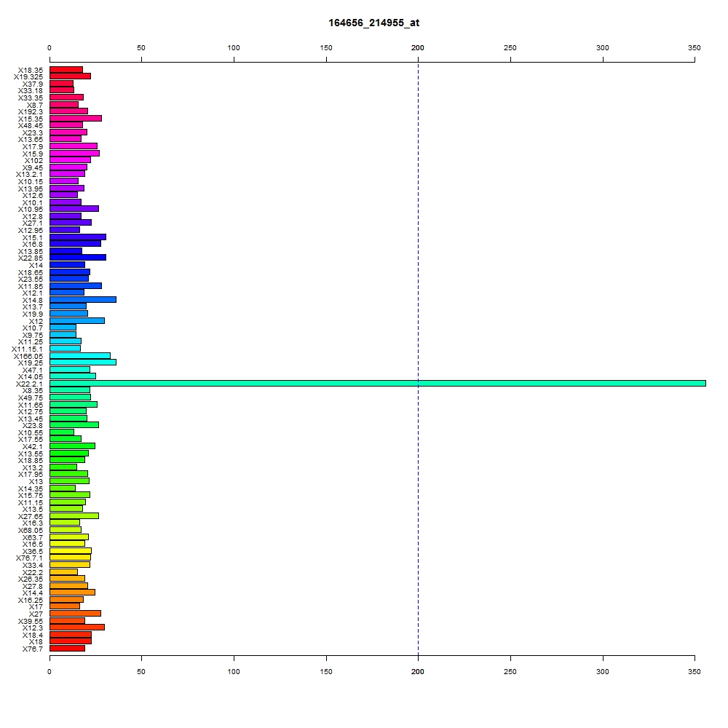Click the green bar for X42.1
This screenshot has width=728, height=728.
[72, 446]
